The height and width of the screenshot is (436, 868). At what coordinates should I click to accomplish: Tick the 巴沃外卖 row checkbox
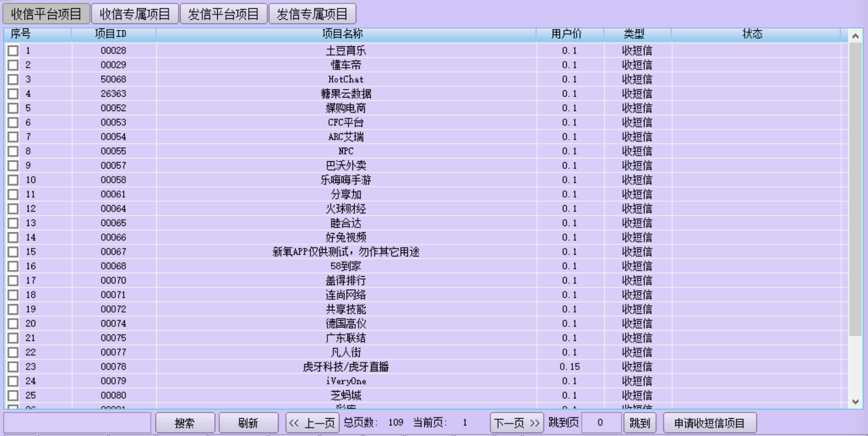coord(13,166)
